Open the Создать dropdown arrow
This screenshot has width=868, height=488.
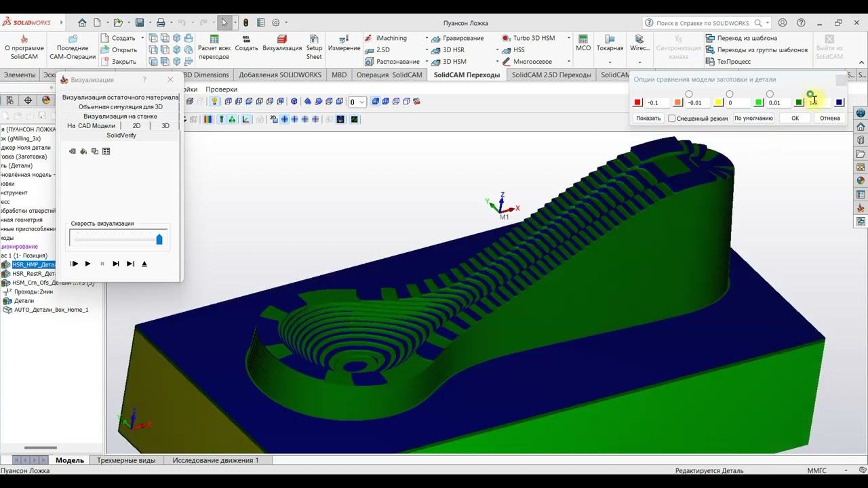(x=142, y=39)
